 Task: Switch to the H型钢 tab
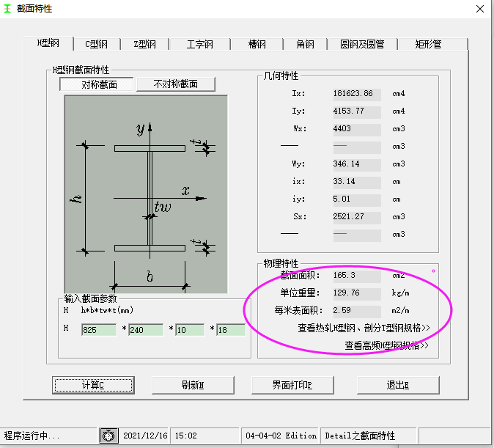pos(48,43)
